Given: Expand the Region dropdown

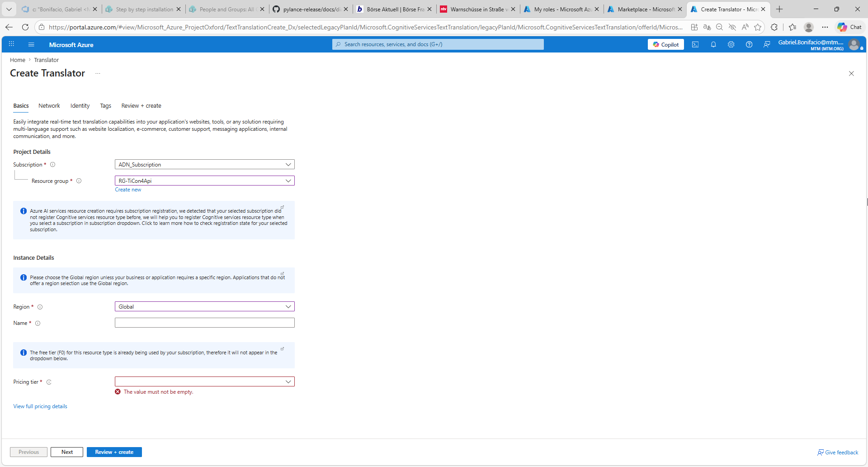Looking at the screenshot, I should (x=288, y=307).
